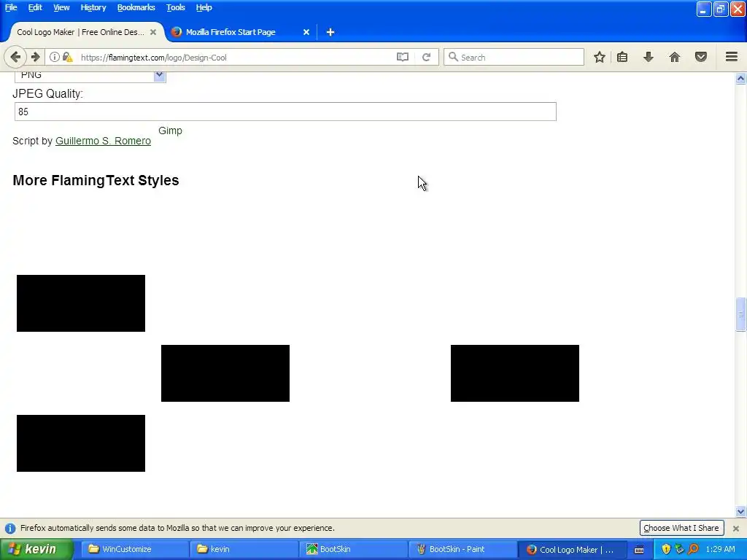Click the info icon in notification bar
747x560 pixels.
pos(10,528)
